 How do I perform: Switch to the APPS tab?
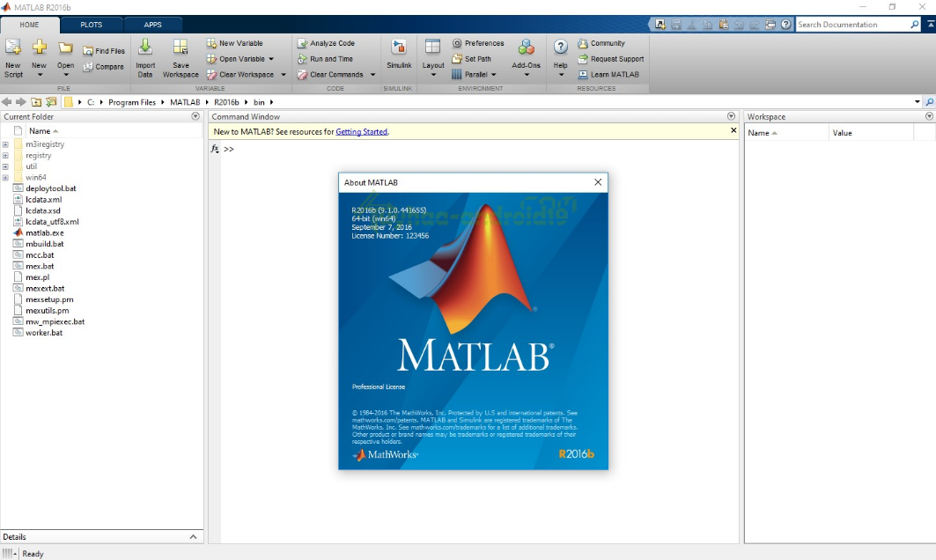(x=153, y=25)
